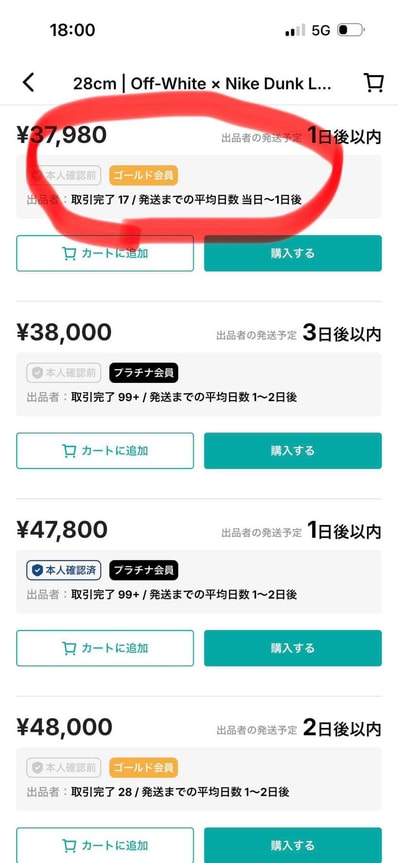Tap the back arrow in header
Screen dimensions: 398x863
pyautogui.click(x=28, y=83)
